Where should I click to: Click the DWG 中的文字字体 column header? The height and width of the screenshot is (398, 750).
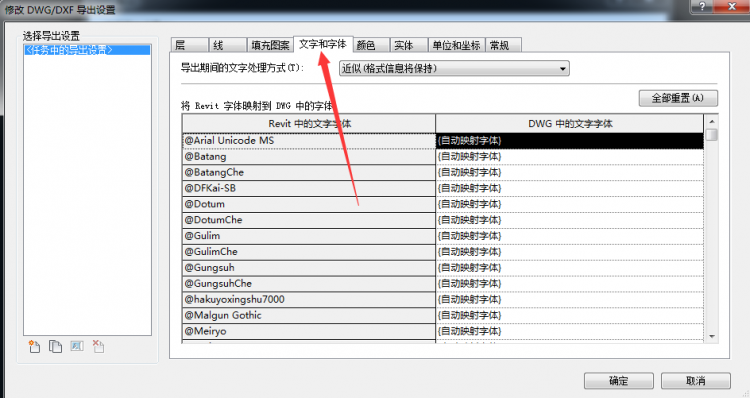click(x=570, y=123)
